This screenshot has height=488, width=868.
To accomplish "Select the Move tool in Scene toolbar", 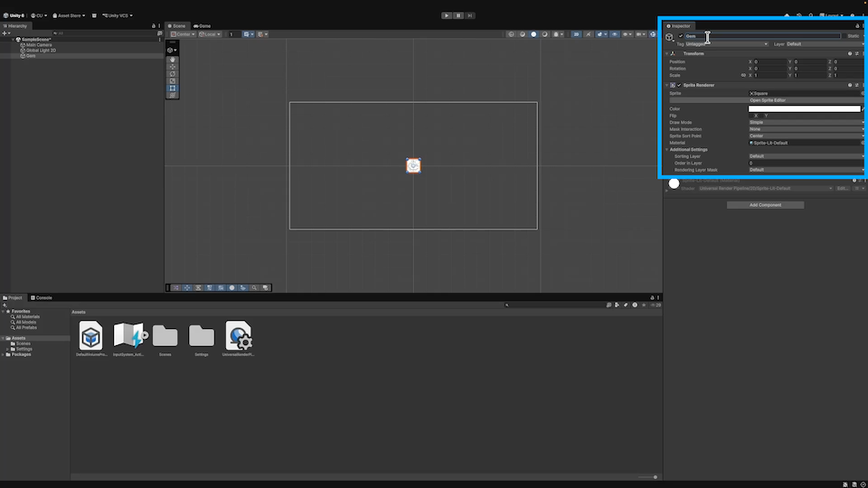I will (x=173, y=66).
